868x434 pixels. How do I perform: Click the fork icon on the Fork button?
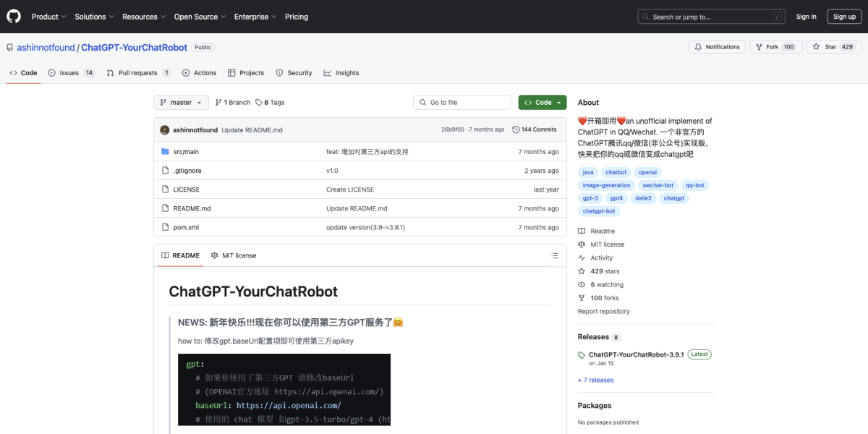[x=760, y=46]
